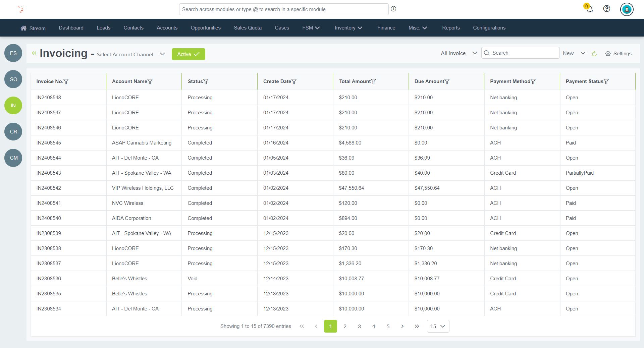Viewport: 644px width, 348px height.
Task: Select the IN module in the sidebar
Action: point(13,105)
